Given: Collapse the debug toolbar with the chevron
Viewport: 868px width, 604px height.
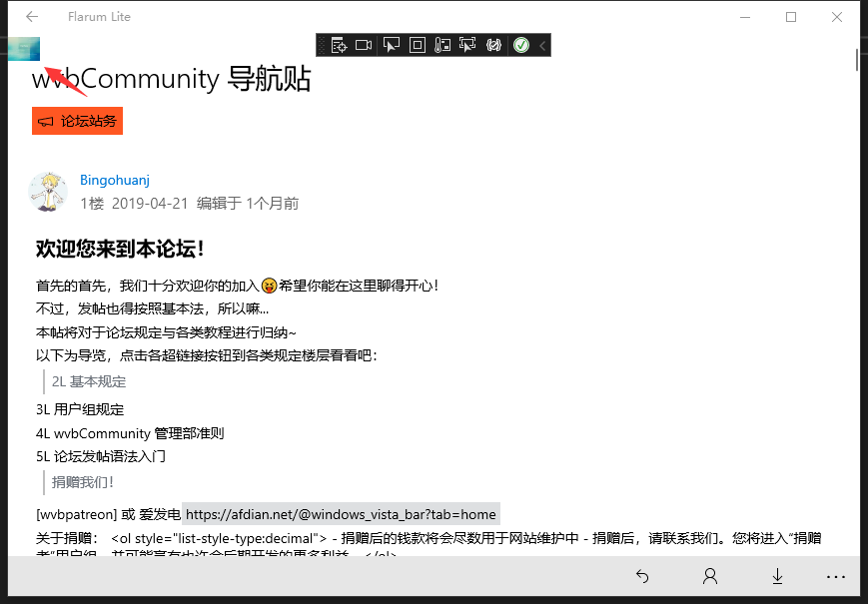Looking at the screenshot, I should click(542, 45).
